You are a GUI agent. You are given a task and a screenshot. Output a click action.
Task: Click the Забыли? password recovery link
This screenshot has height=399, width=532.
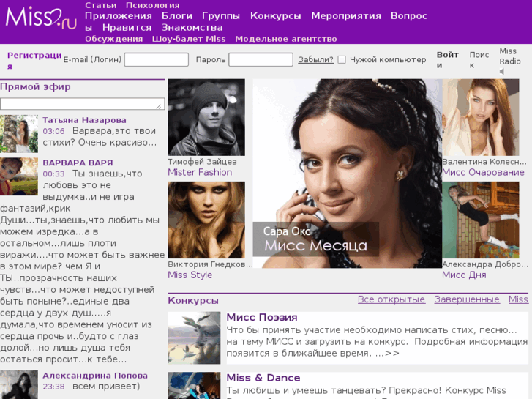(315, 60)
